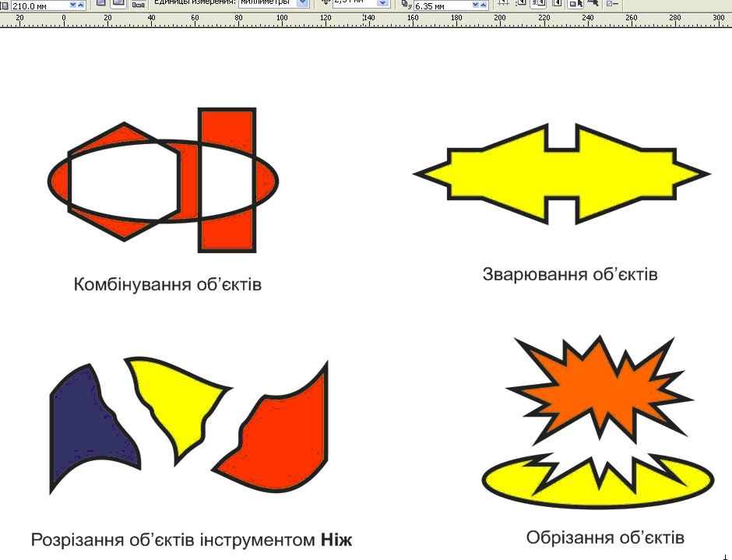
Task: Select the yellow welded double-arrow shape
Action: click(x=561, y=174)
